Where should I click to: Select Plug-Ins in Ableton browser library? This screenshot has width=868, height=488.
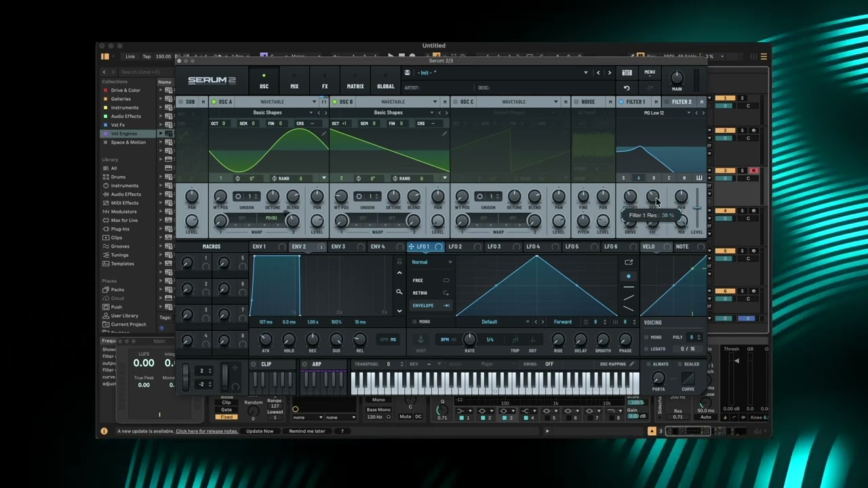[x=120, y=229]
